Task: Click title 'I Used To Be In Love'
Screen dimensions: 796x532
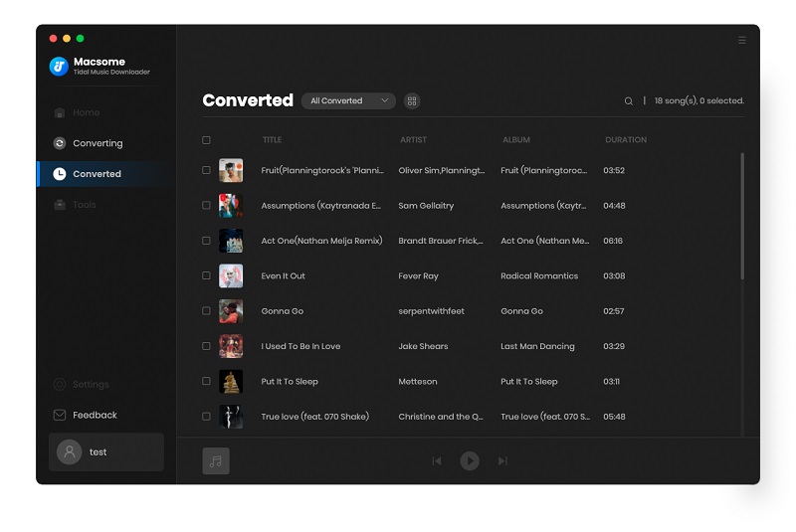Action: coord(300,346)
